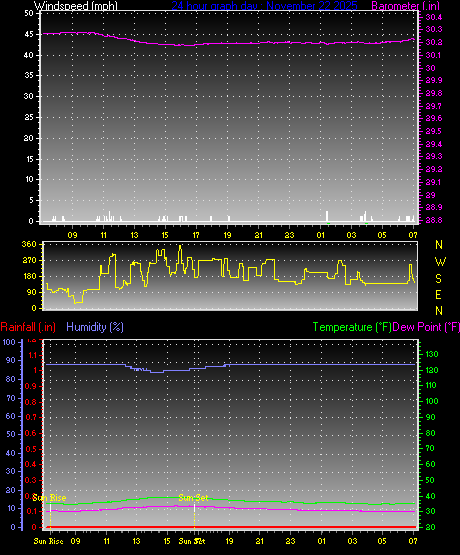
Task: Click the 5 value on the windspeed axis
Action: [31, 200]
